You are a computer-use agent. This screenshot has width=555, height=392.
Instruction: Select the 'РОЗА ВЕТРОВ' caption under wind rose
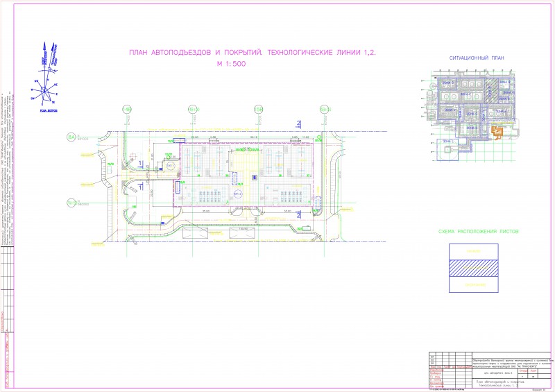point(49,110)
